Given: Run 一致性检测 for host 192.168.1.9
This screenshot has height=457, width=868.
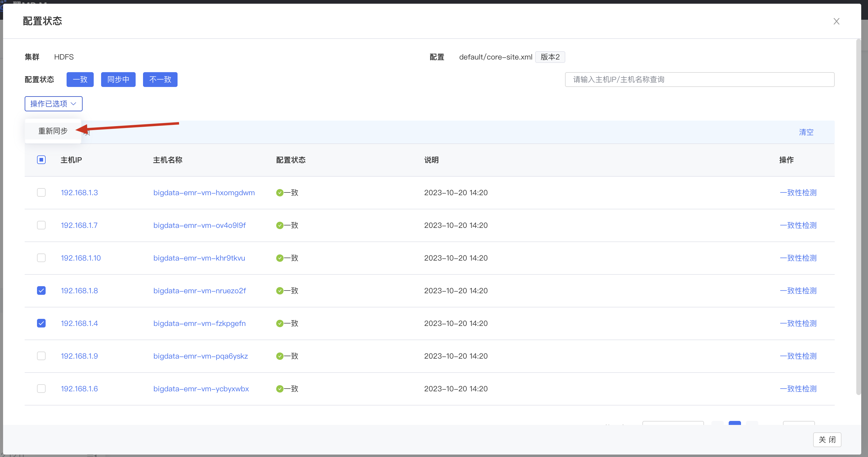Looking at the screenshot, I should (x=798, y=356).
